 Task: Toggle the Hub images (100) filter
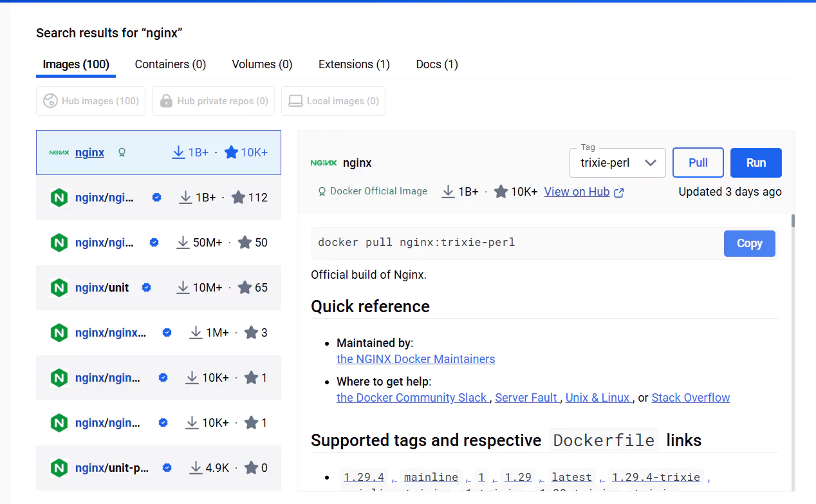click(90, 101)
